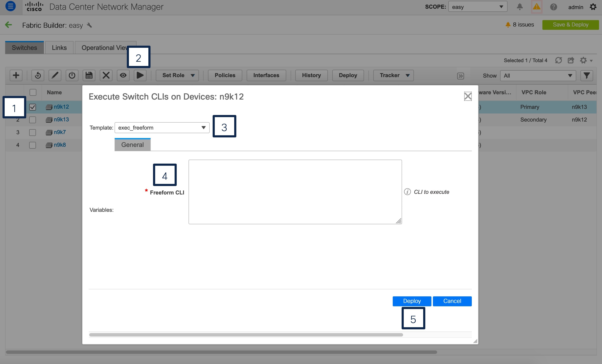Click the power reload switch icon

coord(72,75)
